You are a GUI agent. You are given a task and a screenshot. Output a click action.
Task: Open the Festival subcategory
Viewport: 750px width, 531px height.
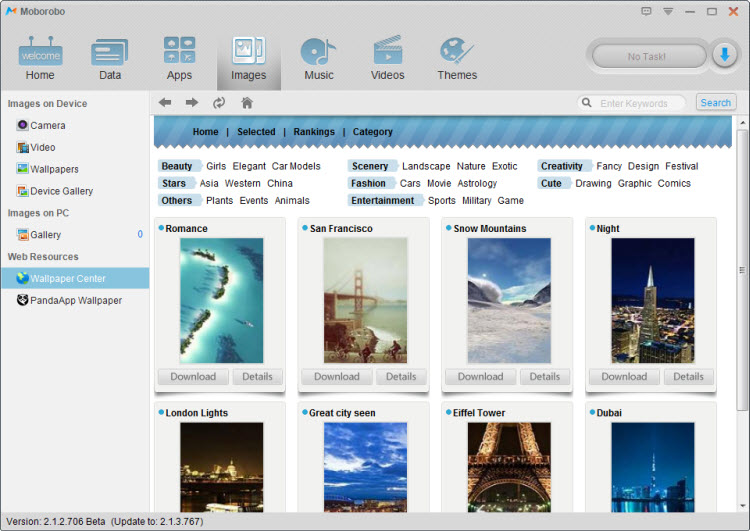(682, 166)
